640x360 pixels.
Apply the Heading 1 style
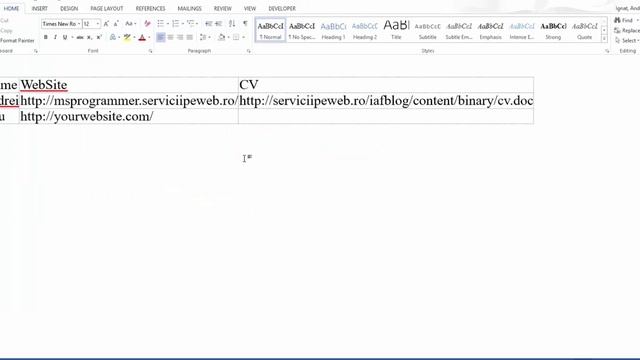[x=333, y=30]
